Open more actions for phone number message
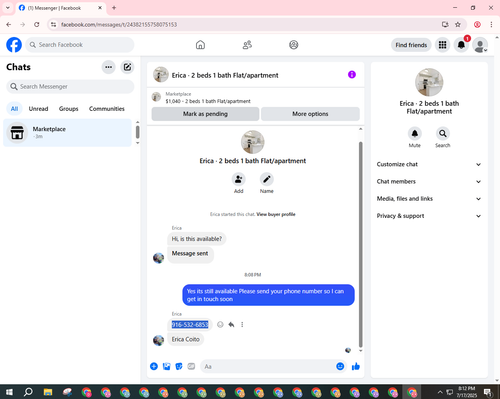This screenshot has width=500, height=399. click(242, 324)
